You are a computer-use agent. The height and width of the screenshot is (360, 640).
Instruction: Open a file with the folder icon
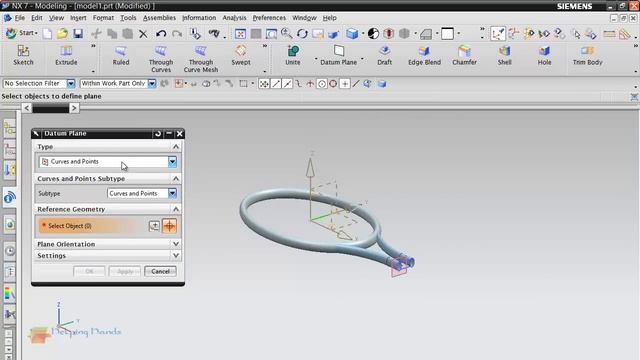tap(62, 33)
